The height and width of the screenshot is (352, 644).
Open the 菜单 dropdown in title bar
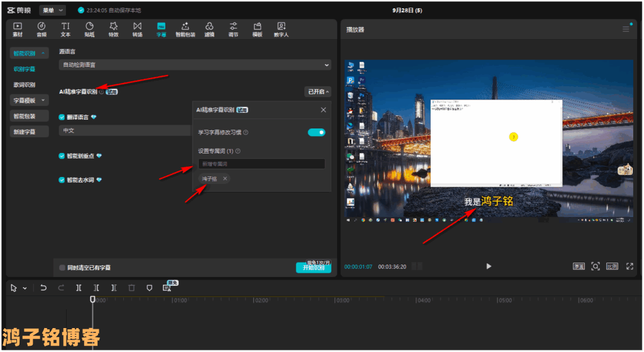coord(52,10)
